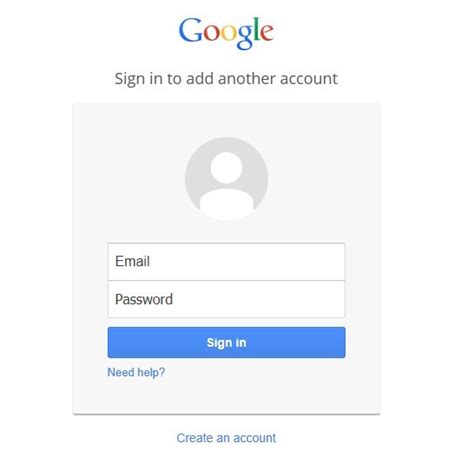Click the white shoulders shape of the avatar
Viewport: 474px width, 450px height.
(226, 204)
